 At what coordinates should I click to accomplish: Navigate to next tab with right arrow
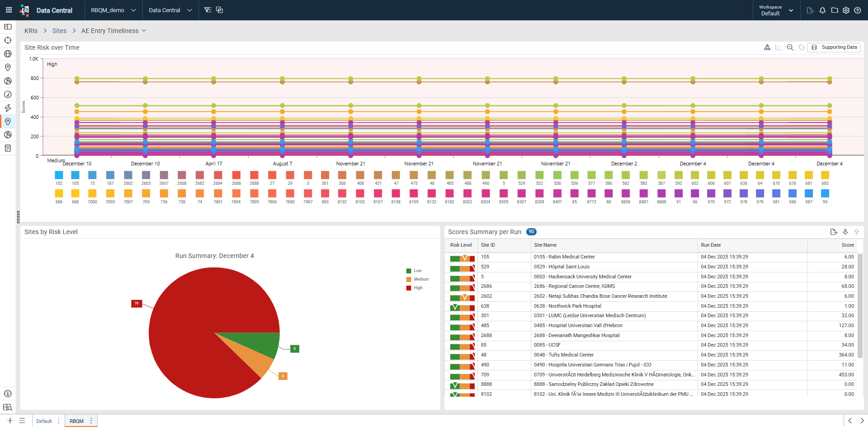[862, 421]
